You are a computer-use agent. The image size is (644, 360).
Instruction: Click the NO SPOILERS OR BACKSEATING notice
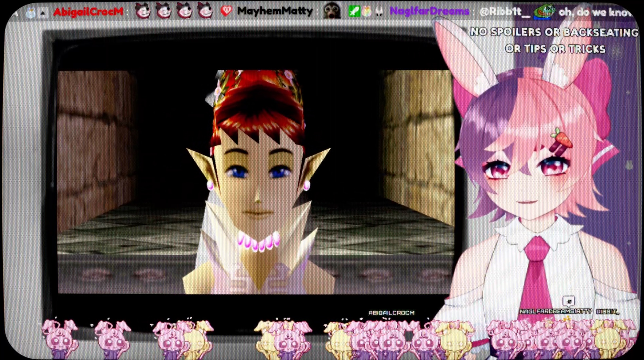point(554,32)
